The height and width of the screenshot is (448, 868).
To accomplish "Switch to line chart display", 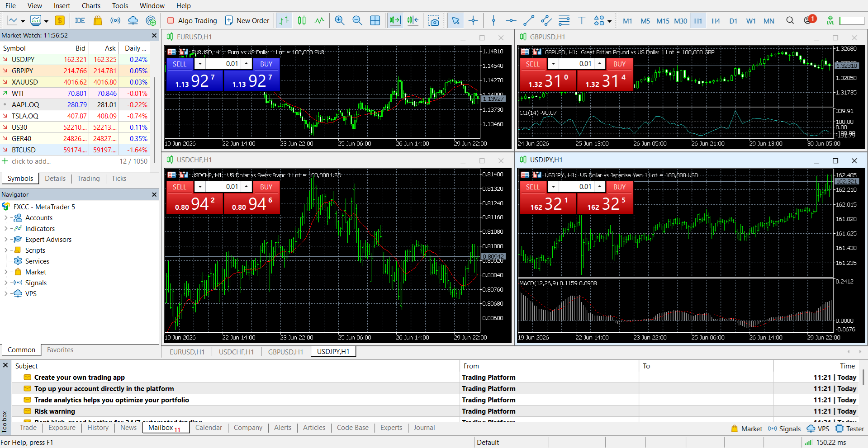I will pos(319,20).
